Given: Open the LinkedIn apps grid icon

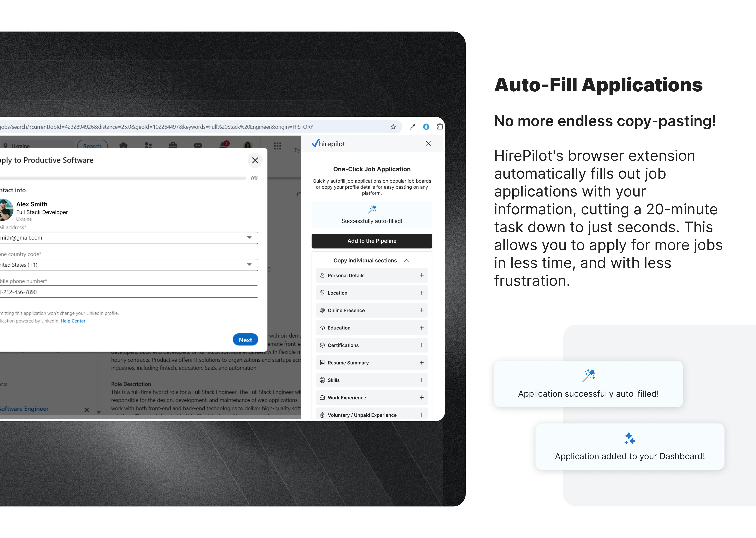Looking at the screenshot, I should (277, 146).
